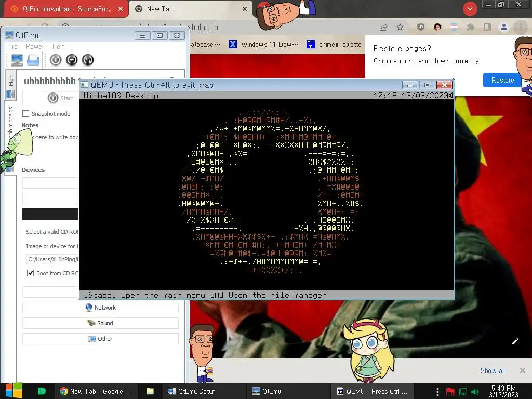Select the Main vertical tab in QtEmu
The width and height of the screenshot is (532, 399).
click(10, 85)
